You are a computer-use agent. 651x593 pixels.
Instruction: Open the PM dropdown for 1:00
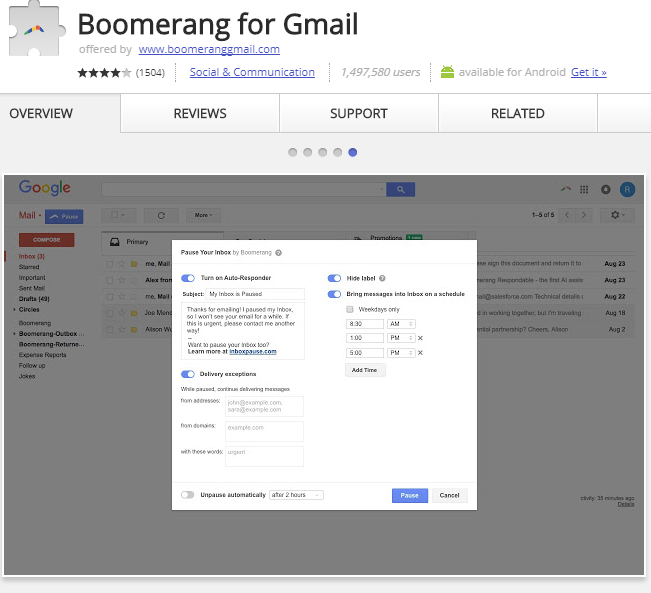[401, 338]
